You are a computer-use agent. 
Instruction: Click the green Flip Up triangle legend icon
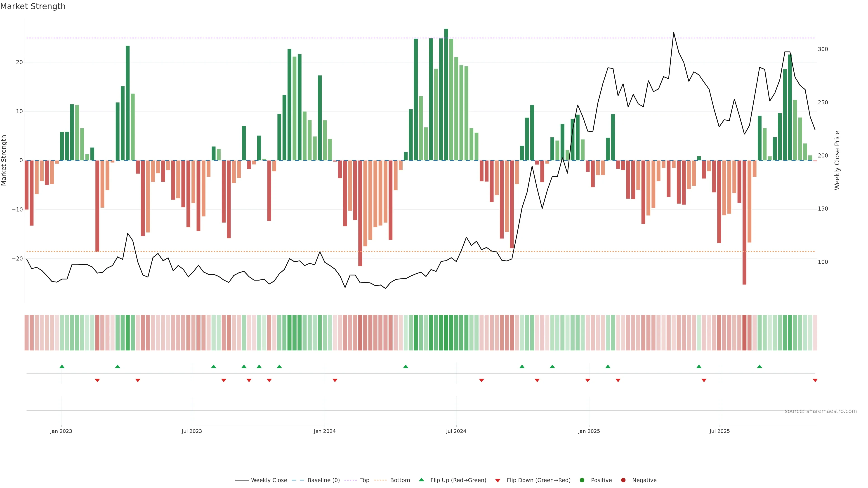click(x=421, y=480)
